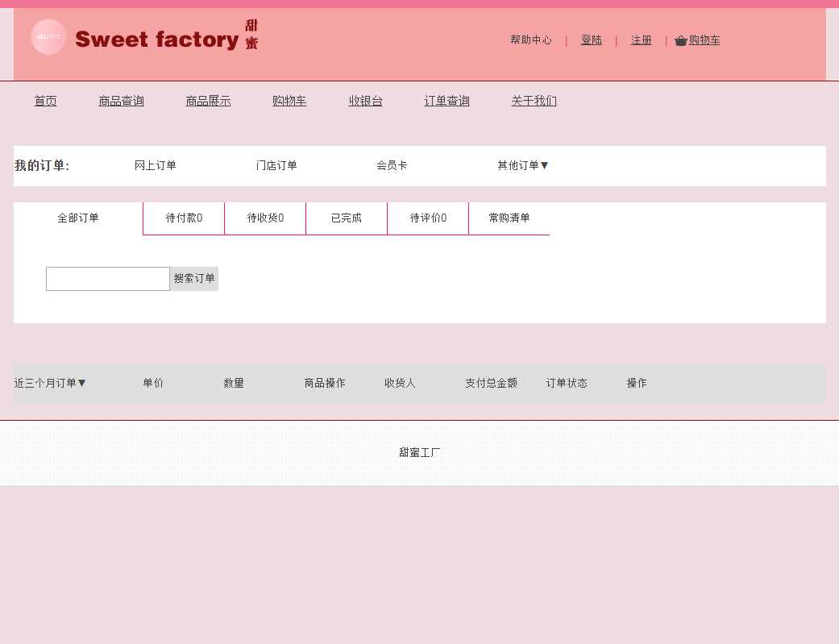Go to 首页 in the navigation bar

click(x=45, y=101)
